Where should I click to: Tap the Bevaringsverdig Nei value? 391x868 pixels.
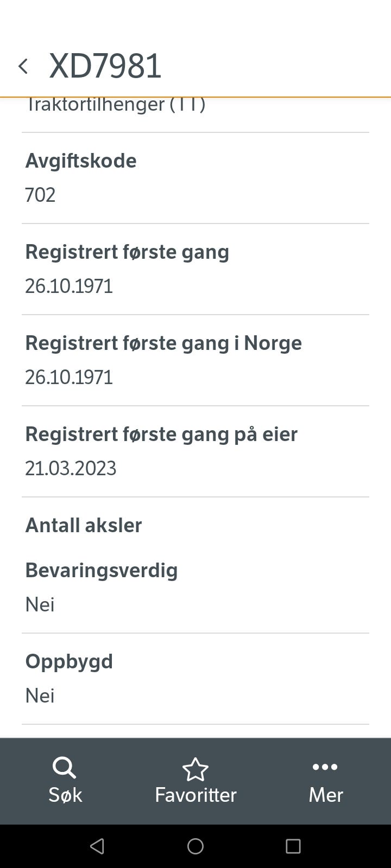(x=40, y=604)
